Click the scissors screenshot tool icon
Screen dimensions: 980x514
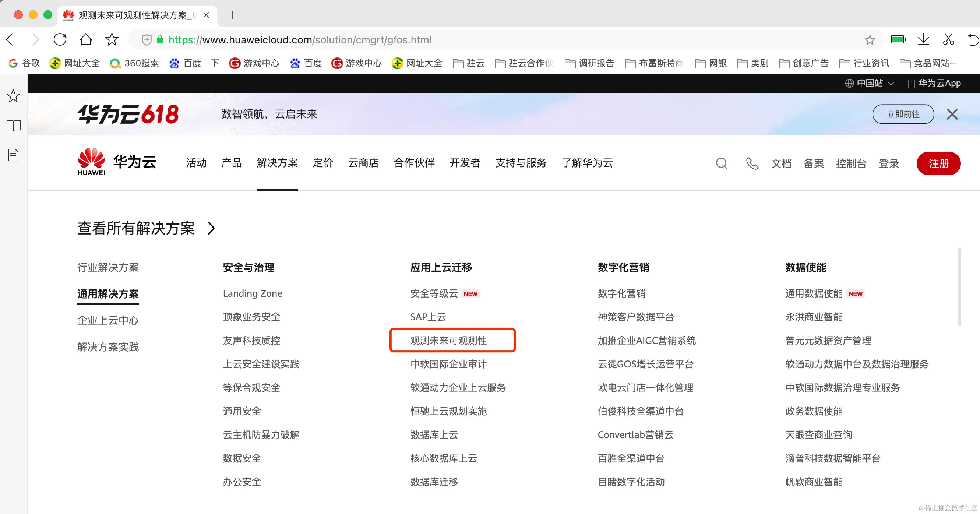(x=948, y=39)
